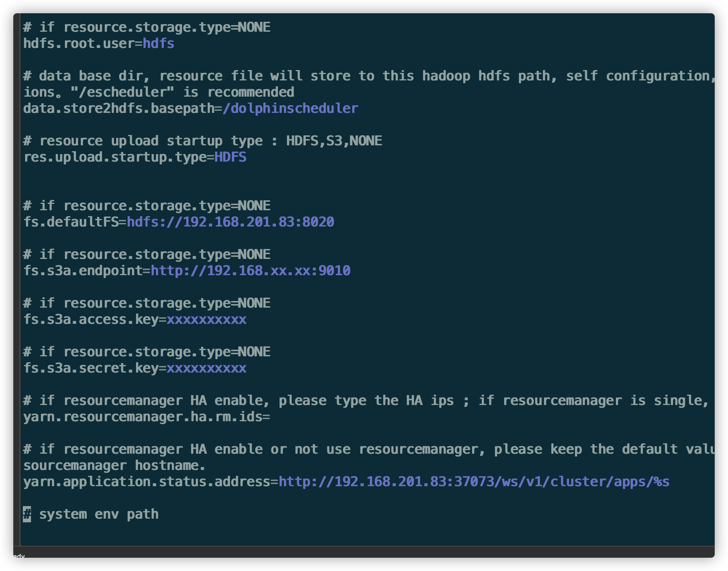Click the http://192.168.xx.xx:9010 endpoint URL
This screenshot has width=728, height=571.
click(250, 271)
